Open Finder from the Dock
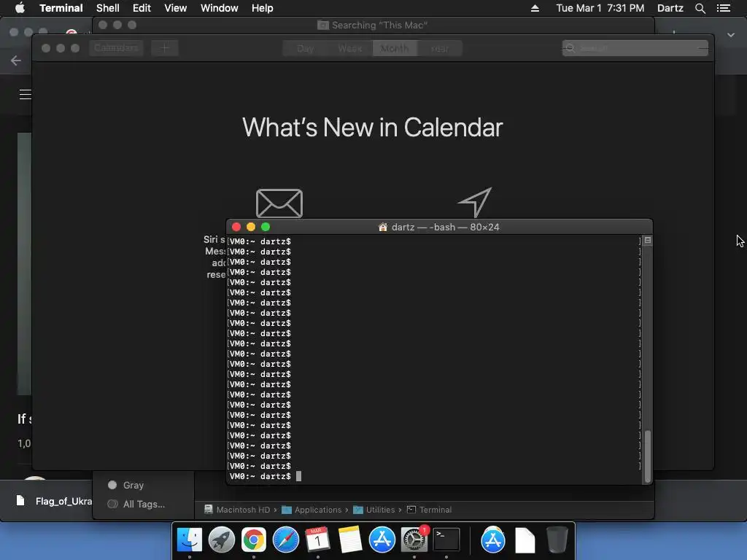Viewport: 747px width, 560px height. (190, 540)
